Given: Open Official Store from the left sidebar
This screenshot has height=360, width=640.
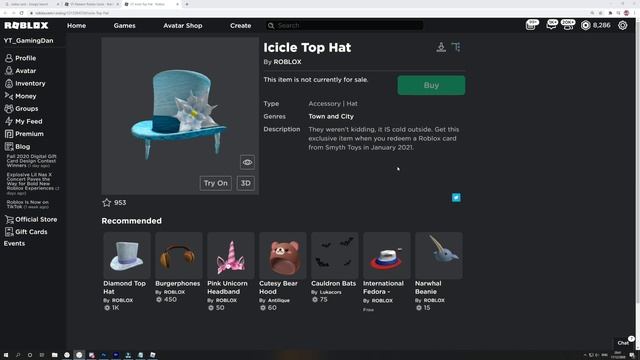Looking at the screenshot, I should [31, 220].
